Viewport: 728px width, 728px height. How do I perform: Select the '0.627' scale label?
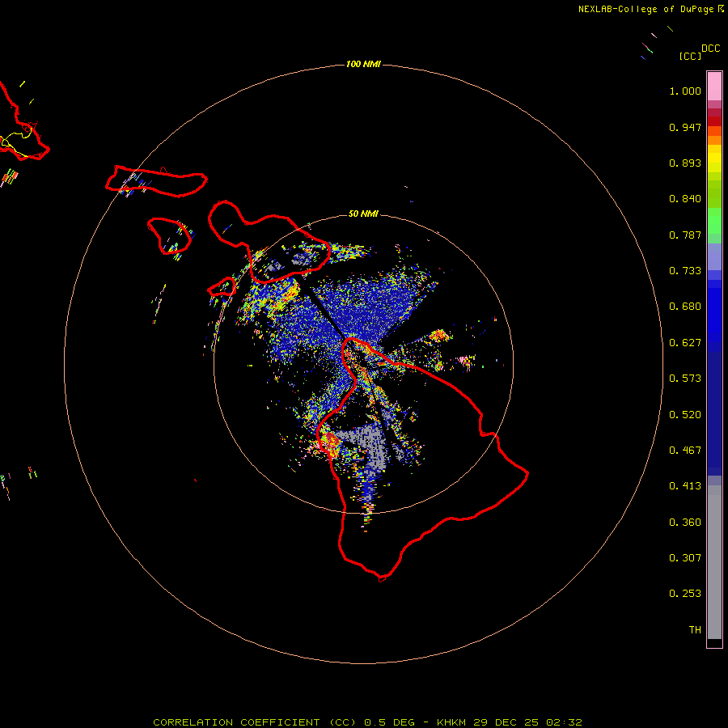(x=685, y=343)
